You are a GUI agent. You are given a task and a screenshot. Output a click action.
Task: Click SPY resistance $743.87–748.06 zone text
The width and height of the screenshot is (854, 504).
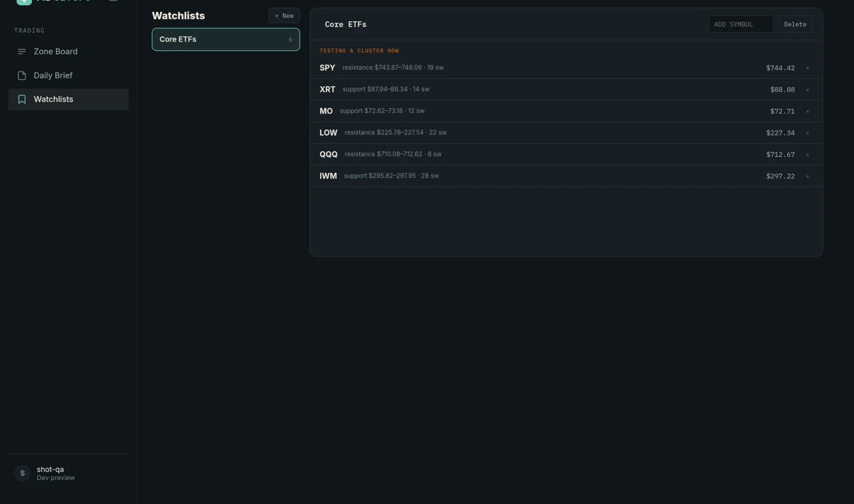393,68
